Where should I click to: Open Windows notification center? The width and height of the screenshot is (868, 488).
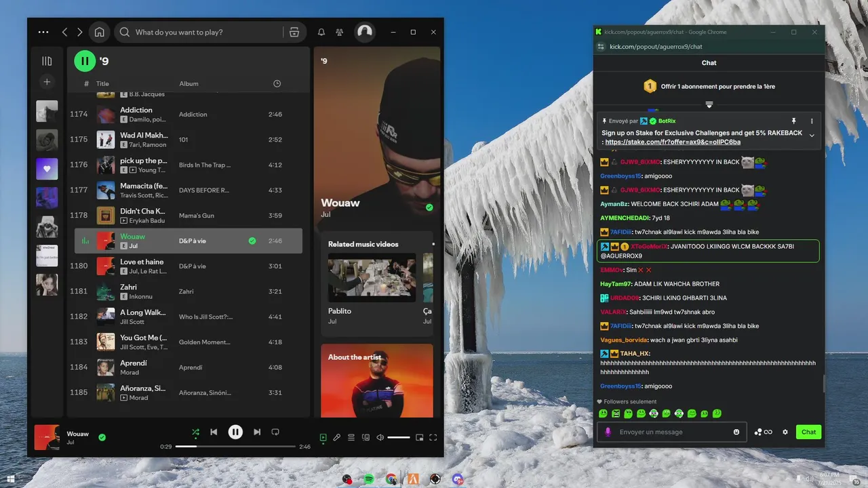coord(856,479)
